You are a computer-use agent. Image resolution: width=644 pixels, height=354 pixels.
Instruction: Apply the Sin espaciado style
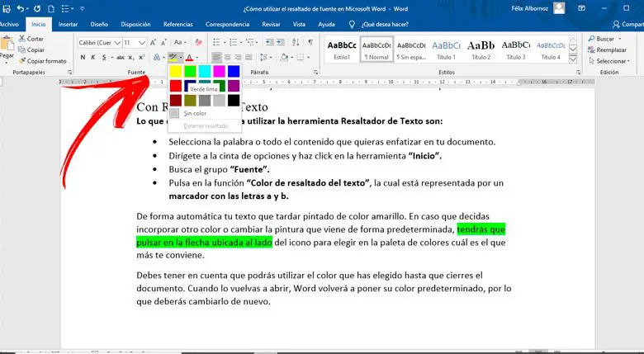(x=411, y=50)
